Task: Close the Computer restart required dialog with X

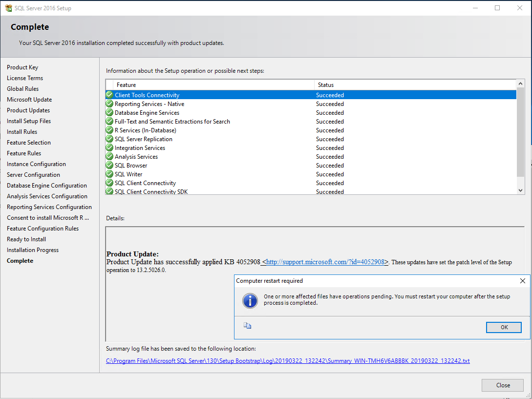Action: pyautogui.click(x=523, y=281)
